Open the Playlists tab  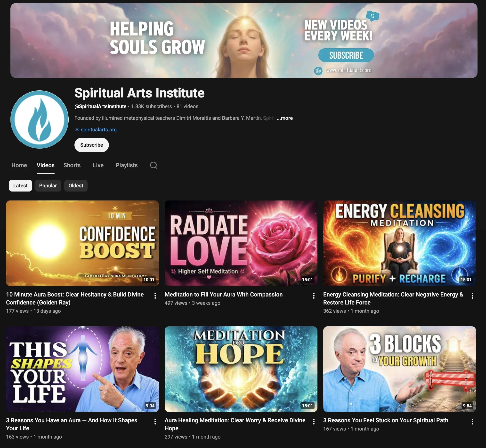click(x=127, y=165)
